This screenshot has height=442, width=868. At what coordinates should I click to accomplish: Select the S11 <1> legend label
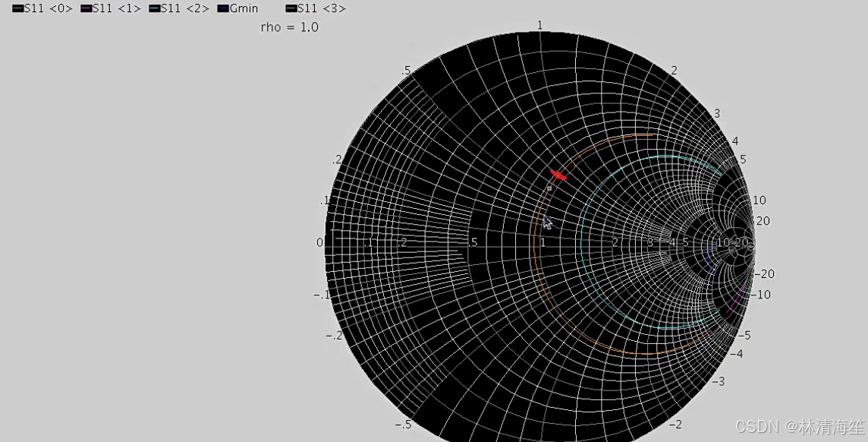[x=117, y=9]
